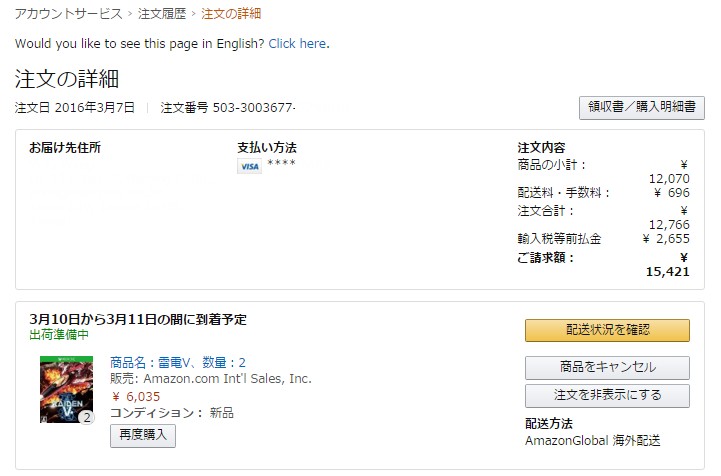Click the masked card number next to VISA

pos(281,164)
